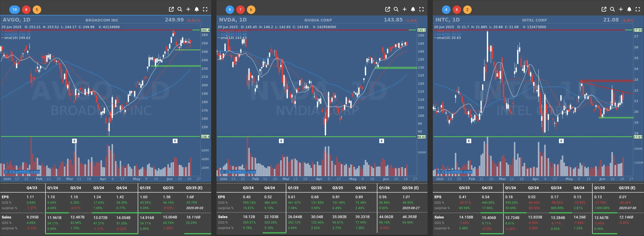Click AVGO blue rating badge 10
Image resolution: width=644 pixels, height=236 pixels.
(x=14, y=9)
